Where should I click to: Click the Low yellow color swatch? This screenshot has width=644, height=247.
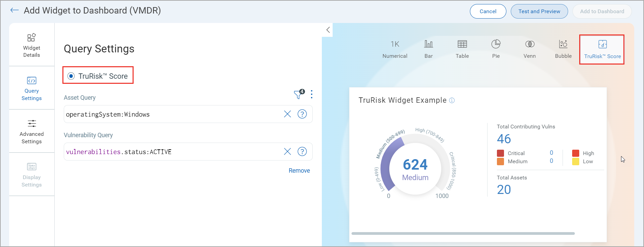point(576,162)
